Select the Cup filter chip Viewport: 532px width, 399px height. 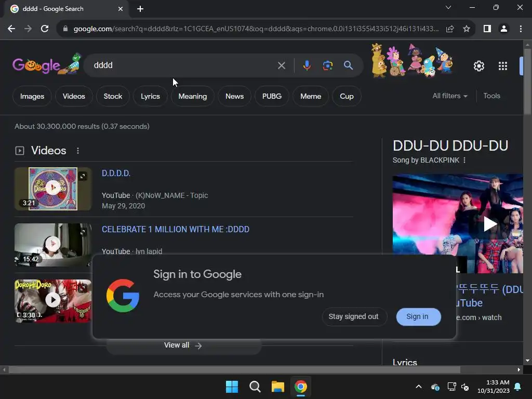(x=347, y=96)
